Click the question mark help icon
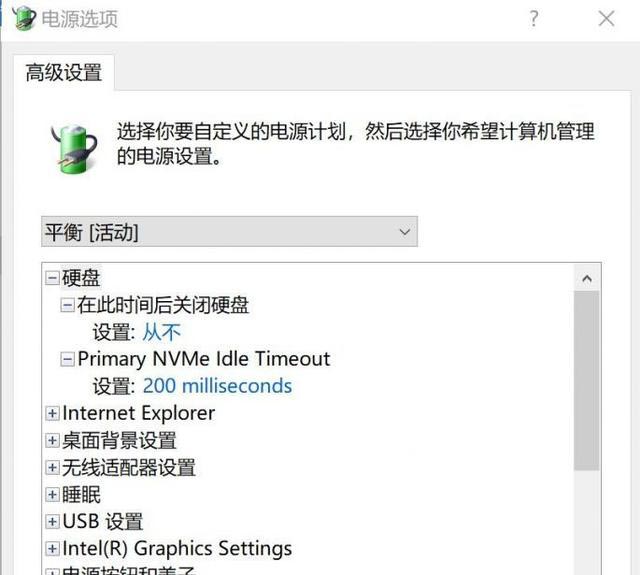This screenshot has height=575, width=640. coord(533,19)
